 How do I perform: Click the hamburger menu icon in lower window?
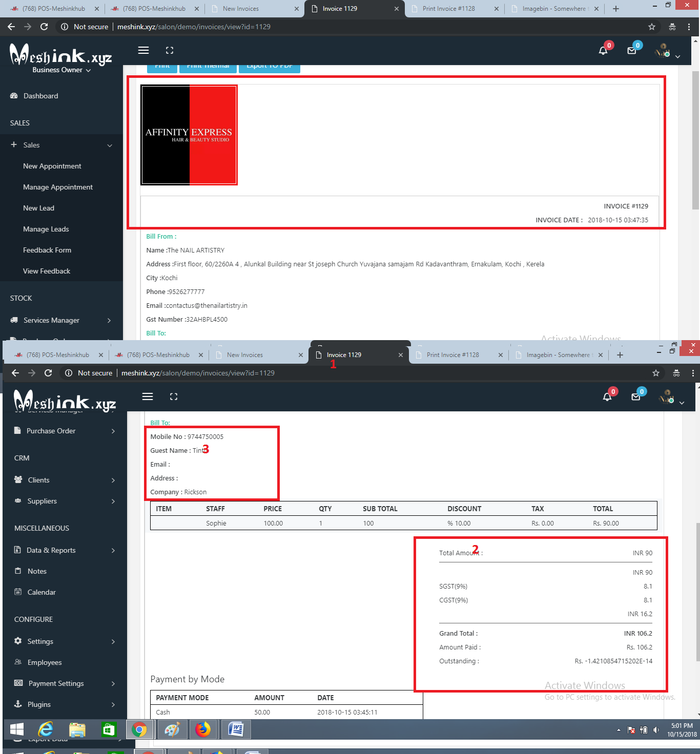pyautogui.click(x=148, y=396)
